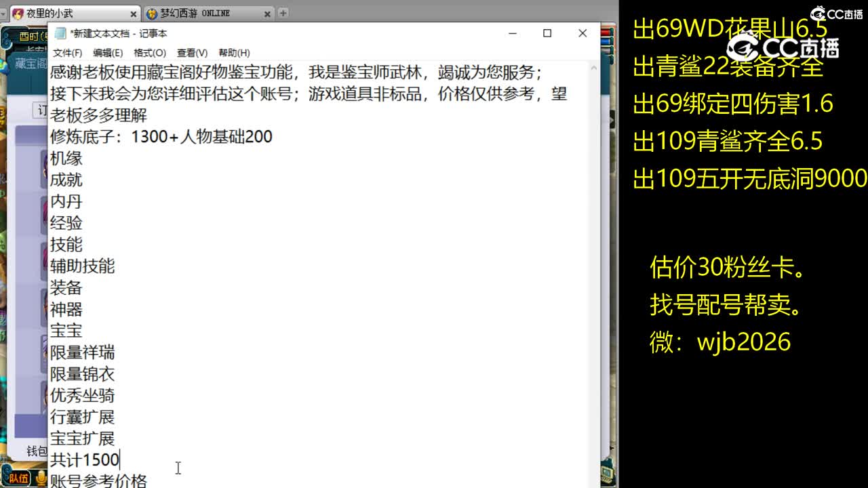Minimize the Notepad window

click(x=512, y=33)
